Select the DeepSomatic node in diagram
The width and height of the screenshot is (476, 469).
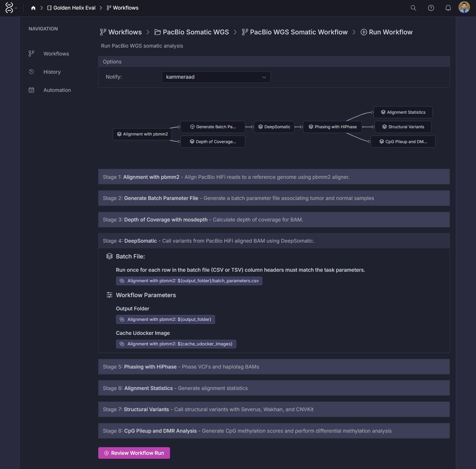tap(274, 127)
